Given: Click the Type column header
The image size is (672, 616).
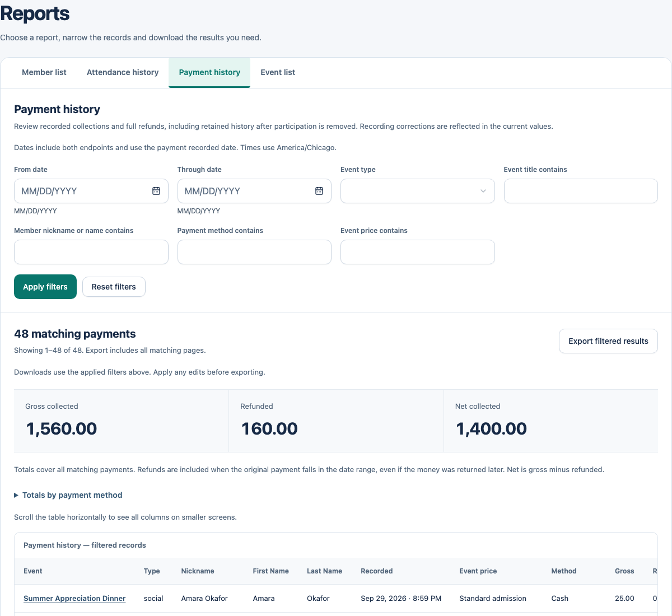Looking at the screenshot, I should click(152, 571).
